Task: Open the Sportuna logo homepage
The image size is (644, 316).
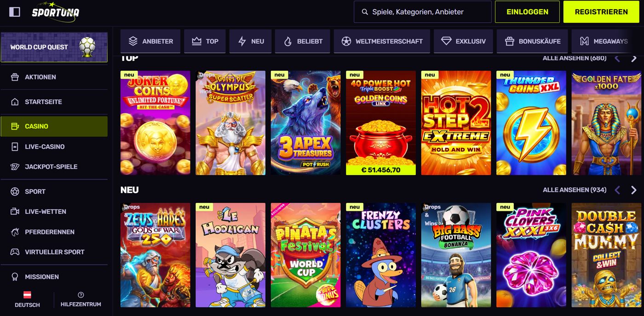Action: point(55,12)
